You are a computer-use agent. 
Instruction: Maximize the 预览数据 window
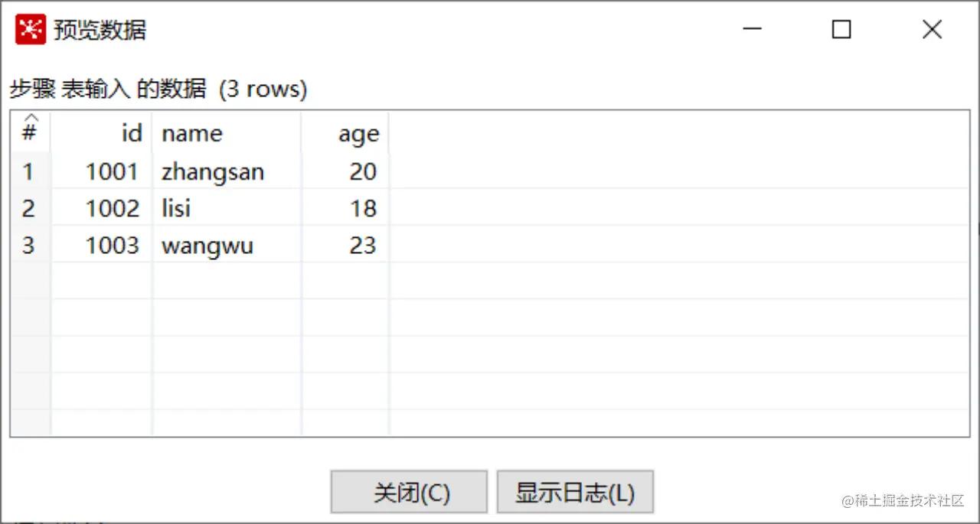point(841,30)
